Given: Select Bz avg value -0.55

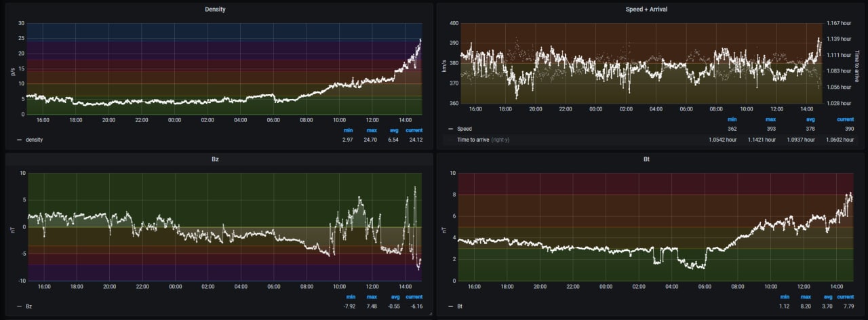Looking at the screenshot, I should point(393,306).
